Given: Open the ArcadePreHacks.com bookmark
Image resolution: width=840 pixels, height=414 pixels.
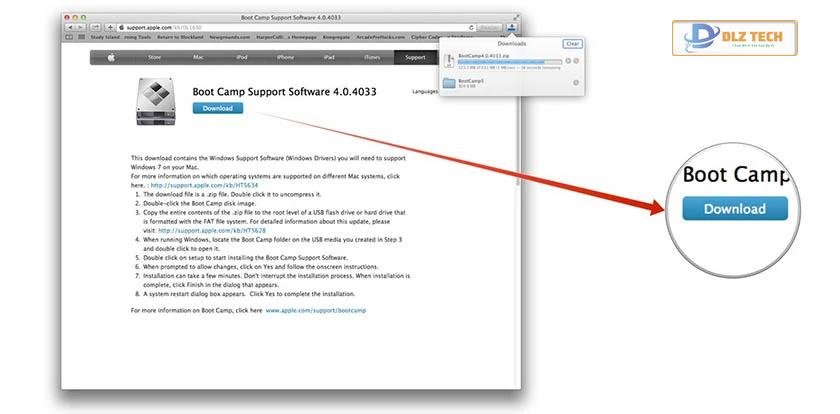Looking at the screenshot, I should (380, 37).
